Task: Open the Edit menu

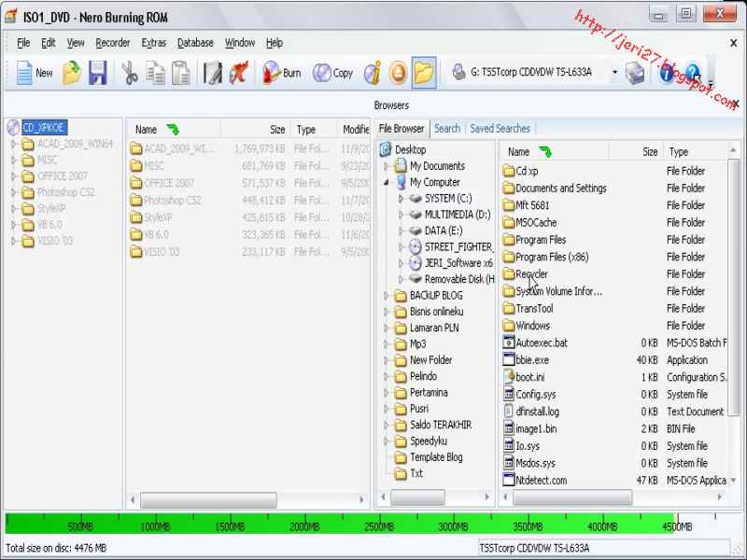Action: (x=49, y=43)
